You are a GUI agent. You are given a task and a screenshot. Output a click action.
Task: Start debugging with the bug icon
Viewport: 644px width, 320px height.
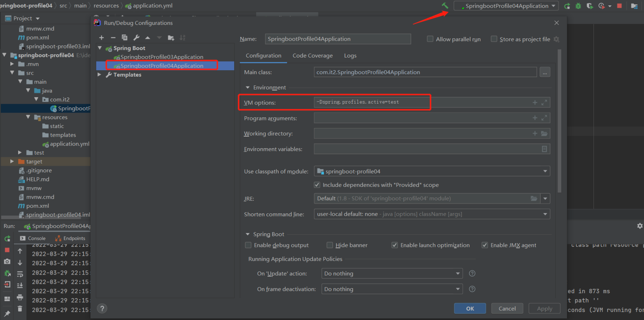pyautogui.click(x=578, y=6)
